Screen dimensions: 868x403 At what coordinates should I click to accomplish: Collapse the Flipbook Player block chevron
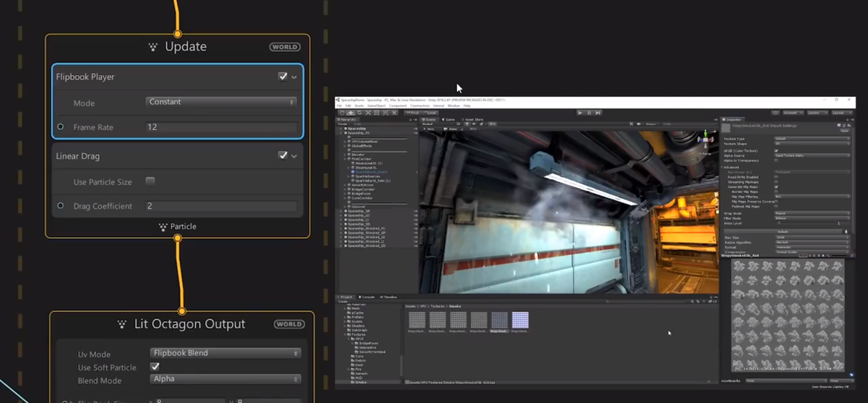[x=294, y=77]
